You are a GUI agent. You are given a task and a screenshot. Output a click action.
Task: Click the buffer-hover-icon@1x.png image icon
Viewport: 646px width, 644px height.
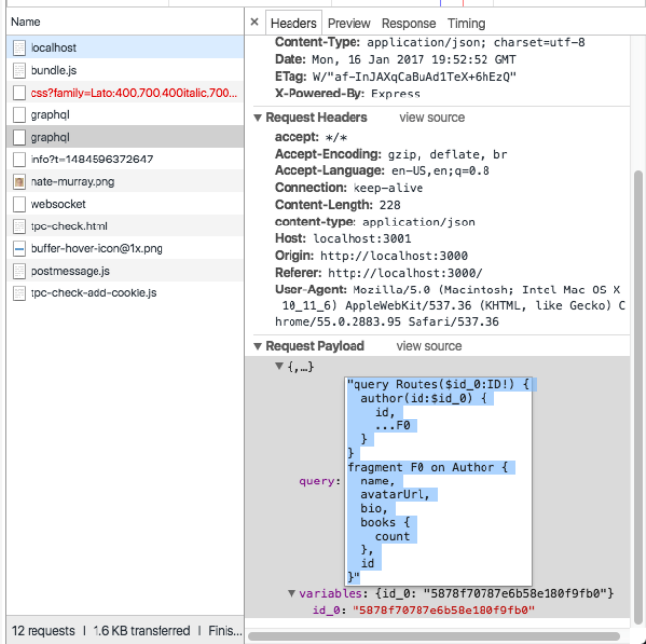pos(19,249)
